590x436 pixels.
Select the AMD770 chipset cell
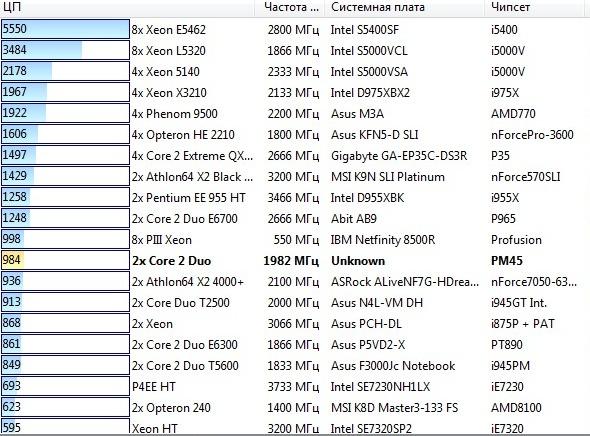(513, 114)
